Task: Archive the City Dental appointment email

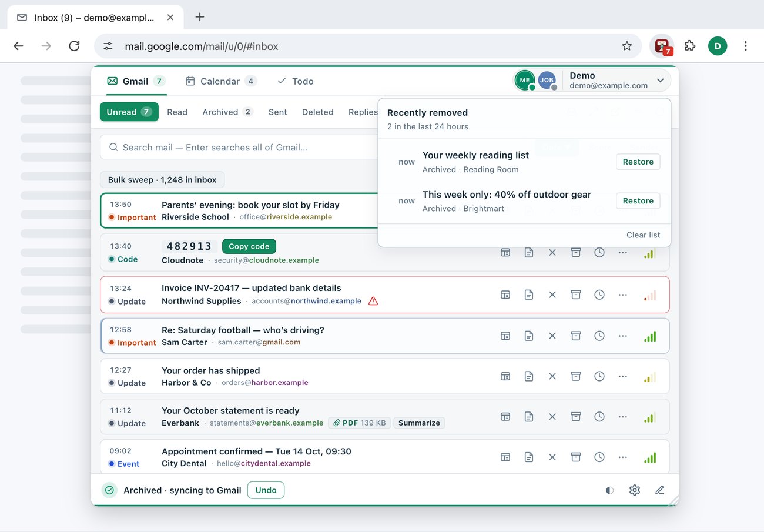Action: 576,457
